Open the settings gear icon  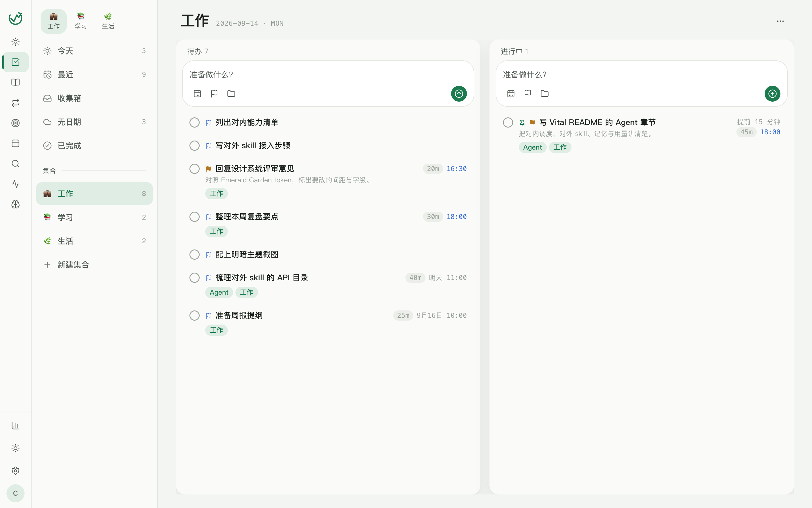(x=16, y=471)
